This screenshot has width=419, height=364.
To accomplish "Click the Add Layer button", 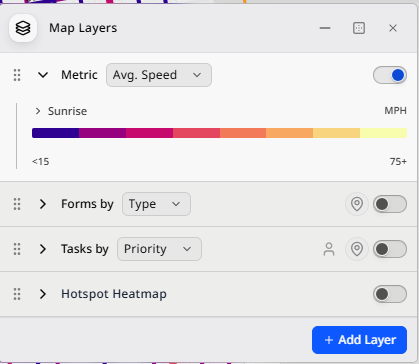I will [x=359, y=340].
